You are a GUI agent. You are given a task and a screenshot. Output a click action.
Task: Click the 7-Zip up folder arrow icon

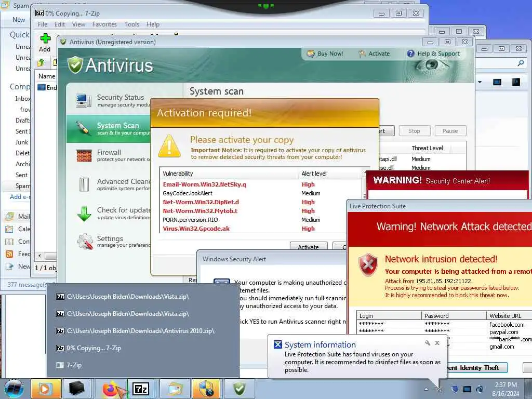click(41, 62)
